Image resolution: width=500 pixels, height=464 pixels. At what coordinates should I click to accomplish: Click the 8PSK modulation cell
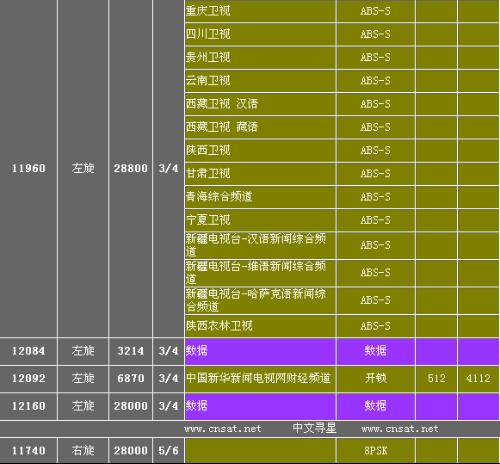click(x=376, y=451)
